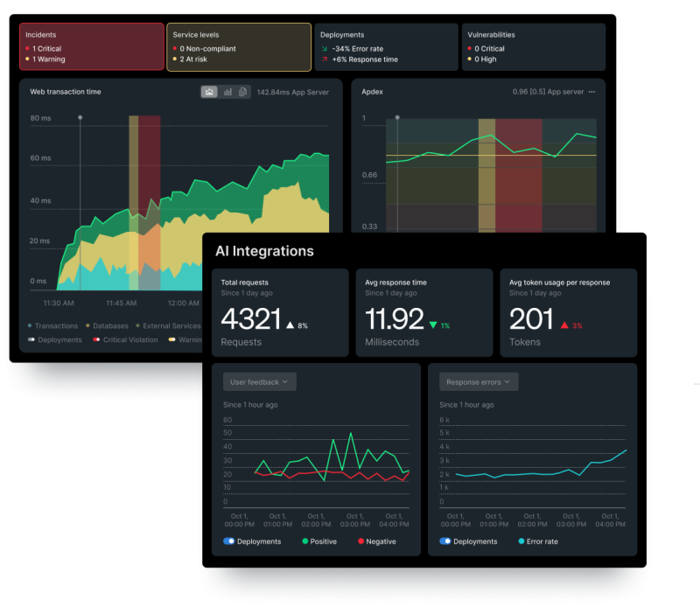700x607 pixels.
Task: Open the Incidents summary panel
Action: click(92, 46)
